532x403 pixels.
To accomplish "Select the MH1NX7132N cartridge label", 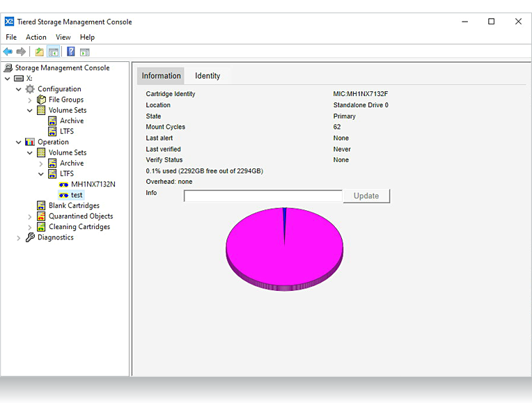I will (x=93, y=184).
